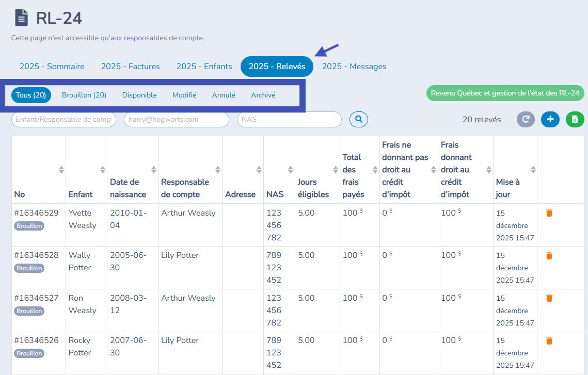Export list with green Excel icon
This screenshot has width=588, height=375.
click(575, 119)
